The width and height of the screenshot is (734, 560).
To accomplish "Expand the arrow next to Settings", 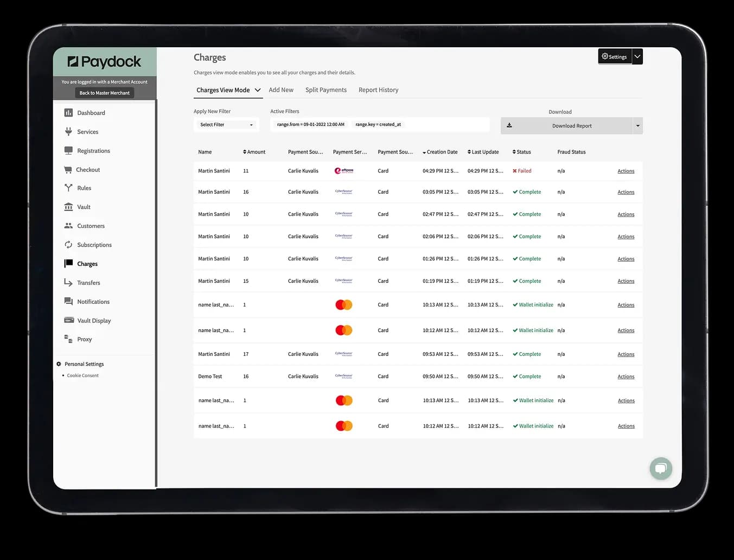I will click(637, 56).
